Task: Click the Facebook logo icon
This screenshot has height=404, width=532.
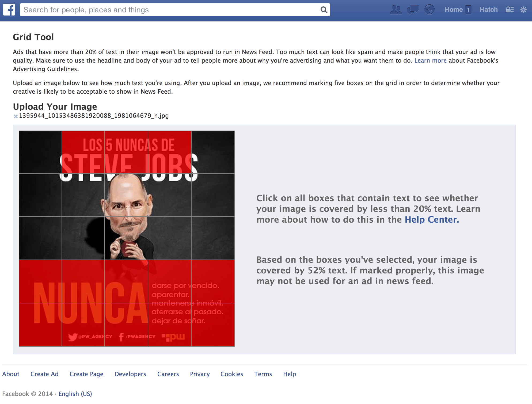Action: pos(9,10)
